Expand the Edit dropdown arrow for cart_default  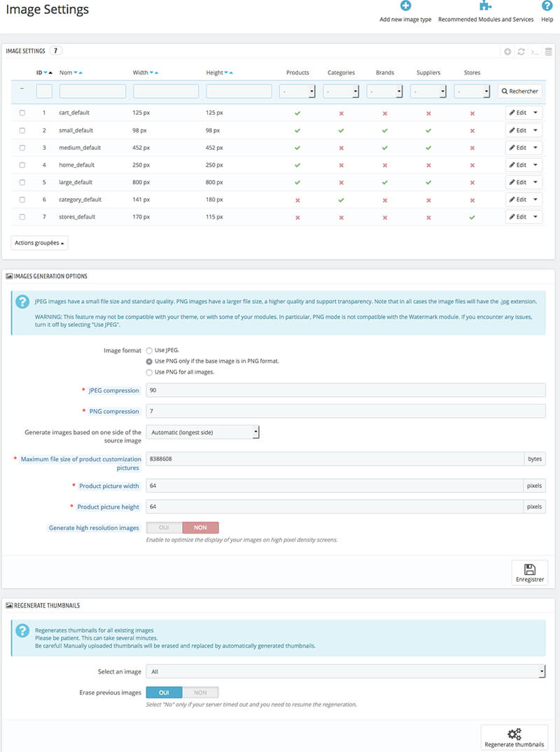[x=535, y=113]
